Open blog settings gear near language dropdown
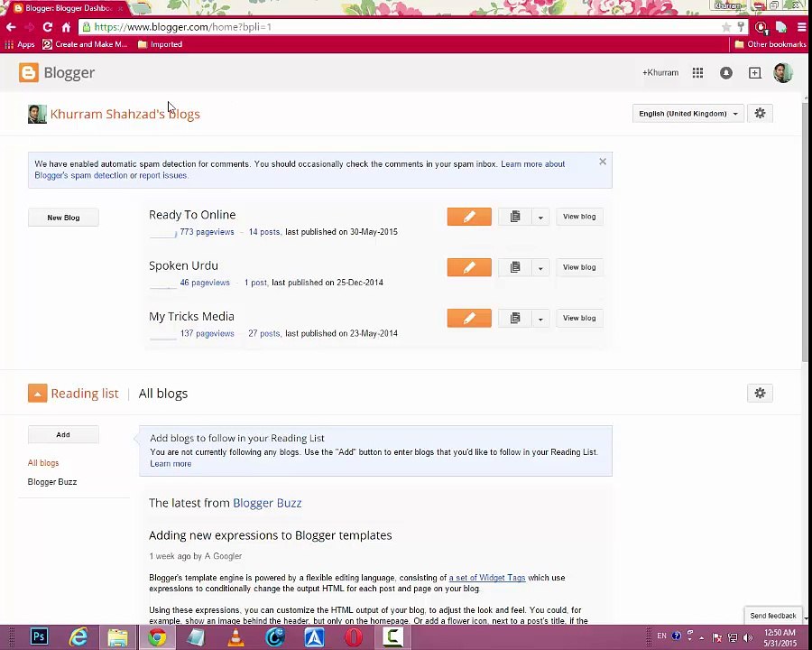 click(x=760, y=113)
